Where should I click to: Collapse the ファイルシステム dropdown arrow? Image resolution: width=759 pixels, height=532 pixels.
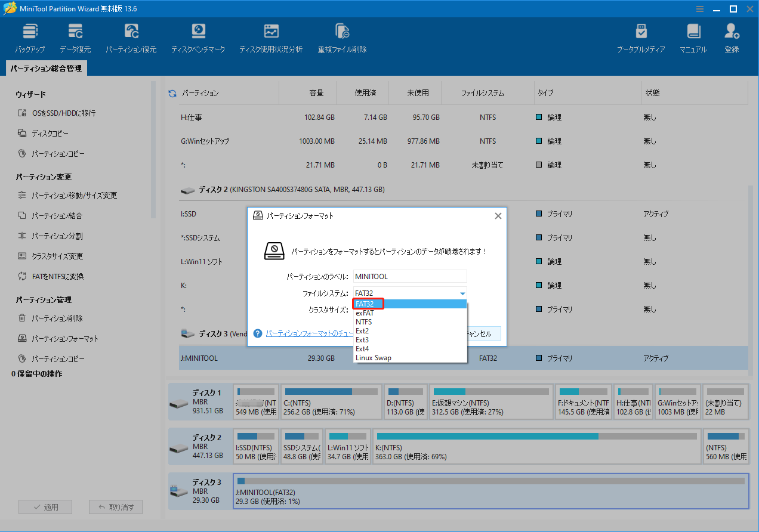[462, 293]
